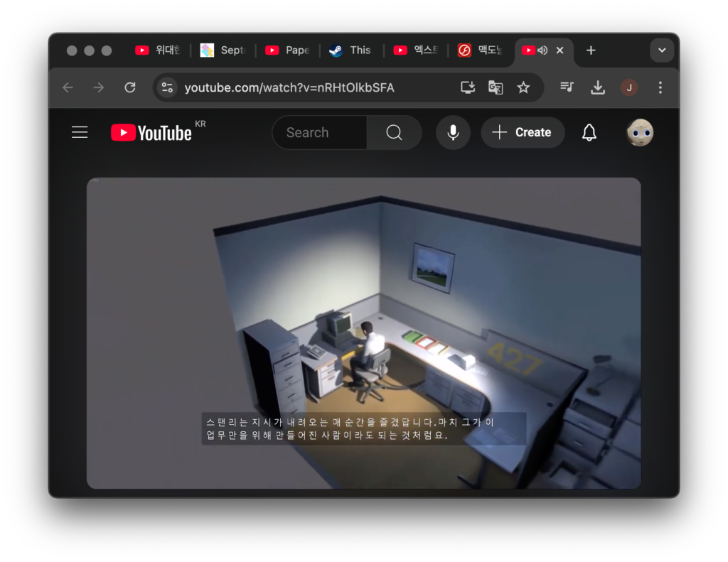This screenshot has width=728, height=562.
Task: Click the magnifier search button
Action: (394, 133)
